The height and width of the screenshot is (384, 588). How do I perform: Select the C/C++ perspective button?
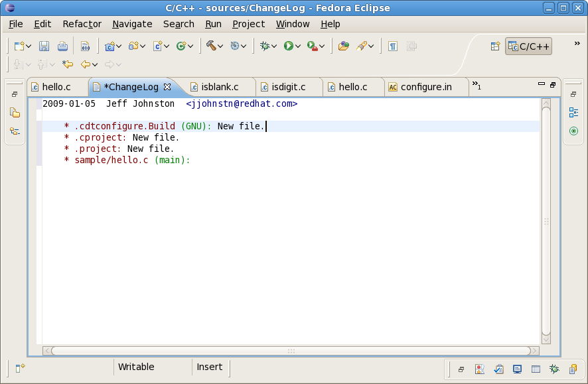528,46
